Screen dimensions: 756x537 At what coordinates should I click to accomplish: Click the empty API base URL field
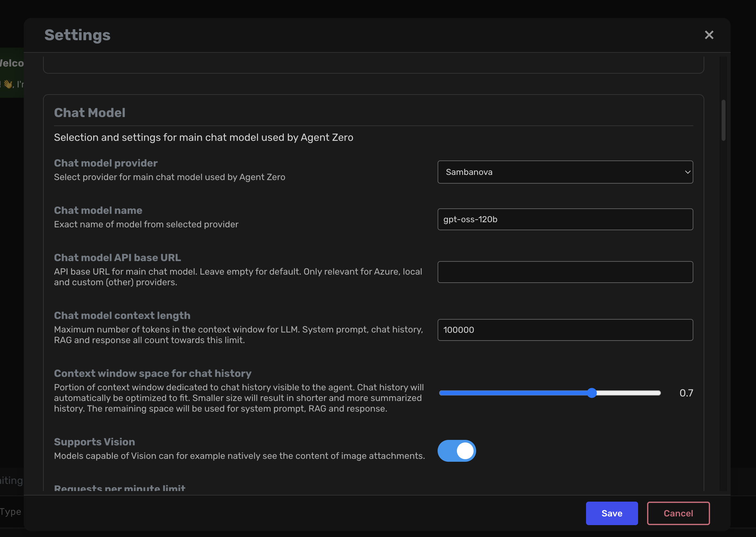click(x=565, y=272)
